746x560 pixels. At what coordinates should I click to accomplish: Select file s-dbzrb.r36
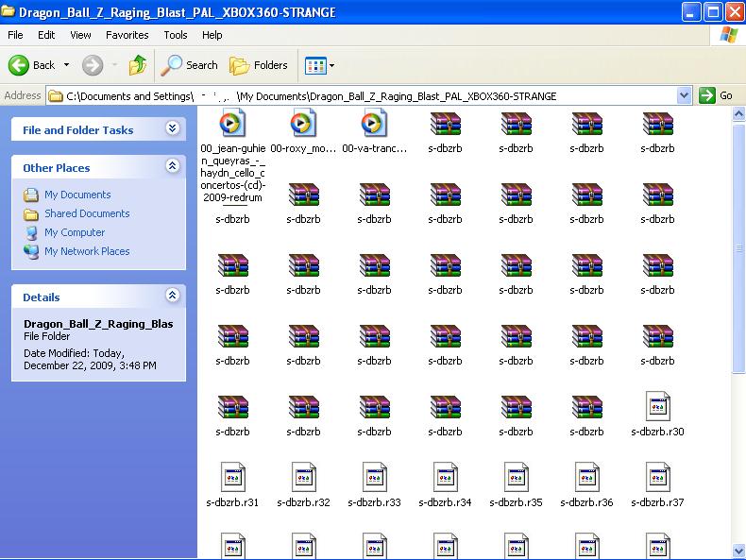point(586,484)
